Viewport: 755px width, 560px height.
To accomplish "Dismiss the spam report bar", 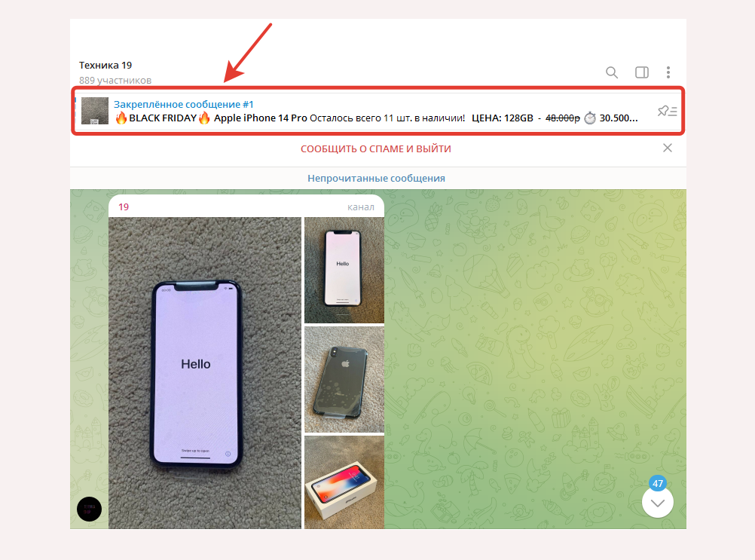I will point(668,148).
